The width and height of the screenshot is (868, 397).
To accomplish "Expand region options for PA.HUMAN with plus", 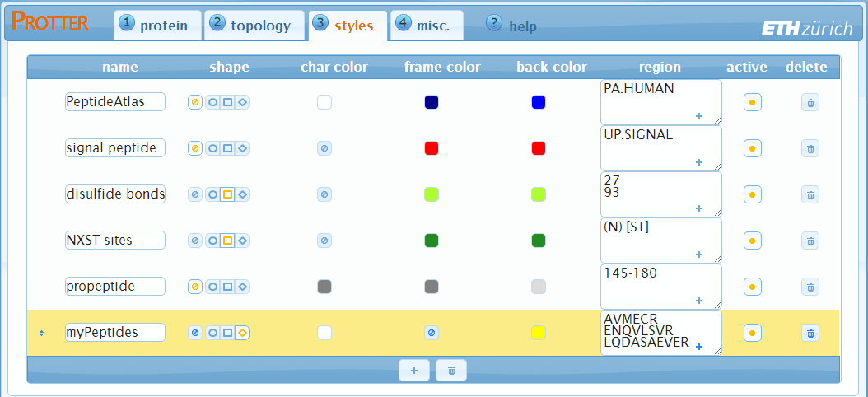I will point(699,116).
